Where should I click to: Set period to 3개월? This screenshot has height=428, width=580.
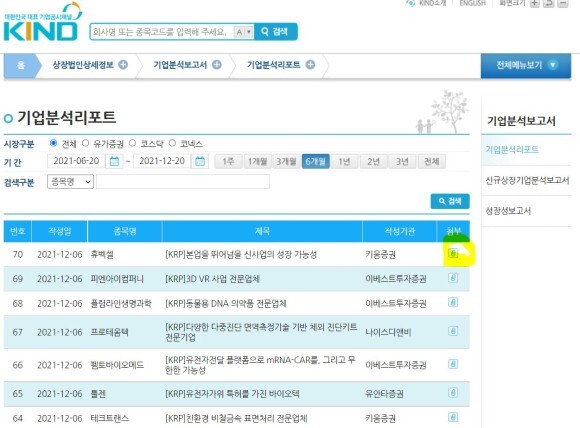click(x=286, y=161)
